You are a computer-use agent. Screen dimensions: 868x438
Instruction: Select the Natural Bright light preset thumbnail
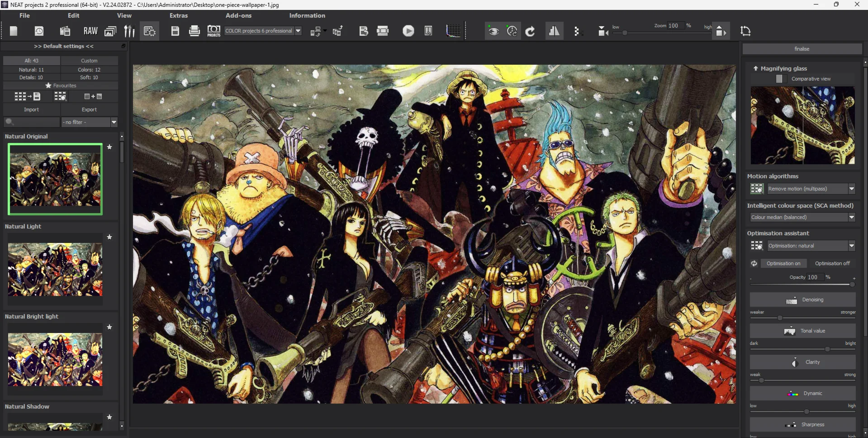55,360
